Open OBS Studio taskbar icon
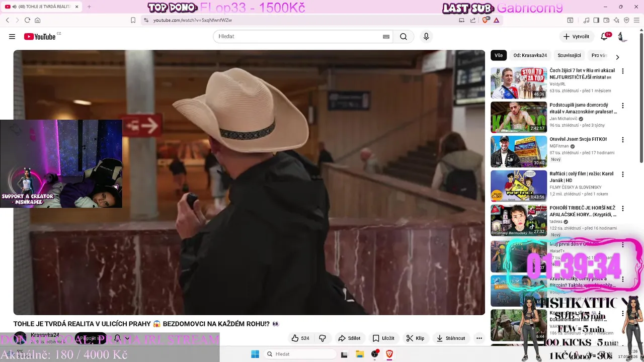The height and width of the screenshot is (362, 644). tap(374, 354)
